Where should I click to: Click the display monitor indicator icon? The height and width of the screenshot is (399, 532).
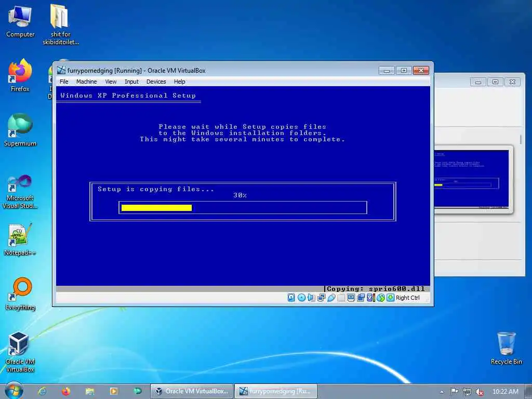click(351, 298)
